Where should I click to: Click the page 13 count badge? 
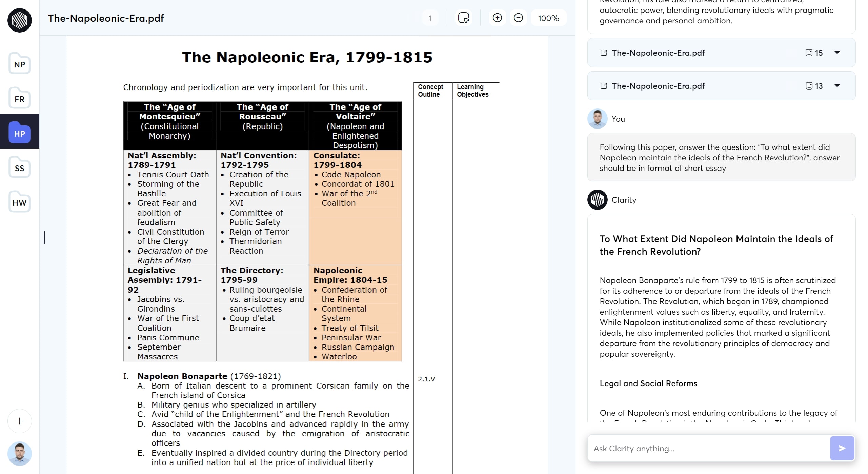[814, 86]
